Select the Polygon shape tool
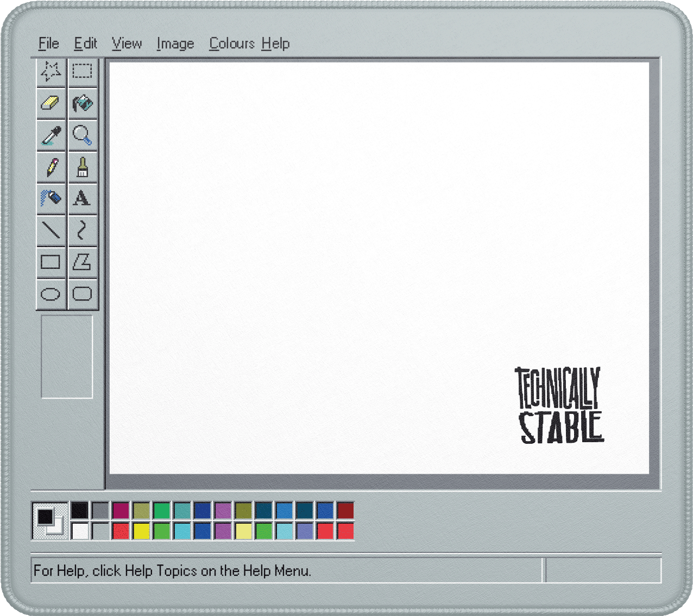 [x=83, y=262]
